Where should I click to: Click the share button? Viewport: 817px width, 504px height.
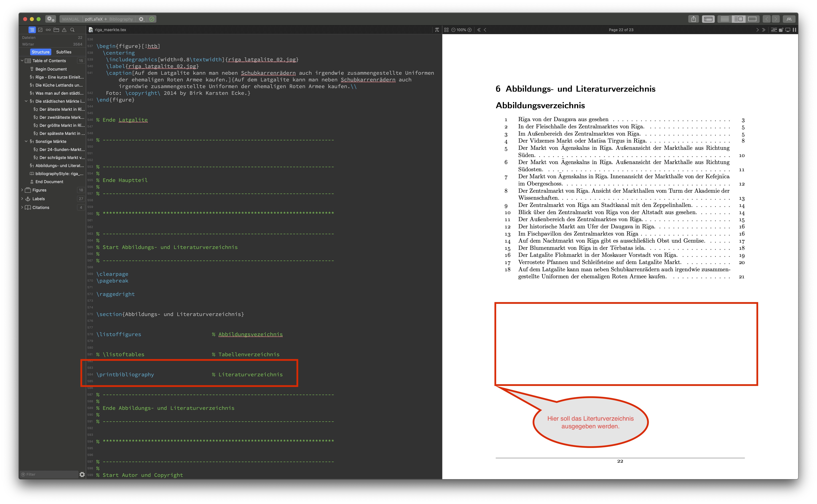pos(694,19)
